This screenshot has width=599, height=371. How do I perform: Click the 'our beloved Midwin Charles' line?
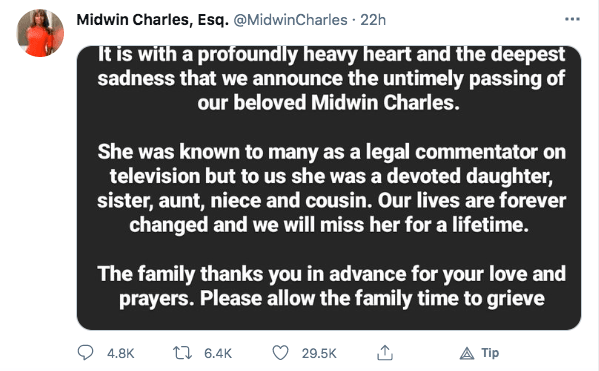tap(328, 103)
